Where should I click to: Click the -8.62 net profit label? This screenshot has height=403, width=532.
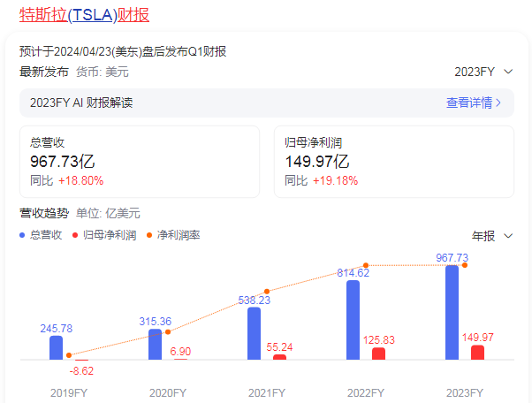point(81,371)
